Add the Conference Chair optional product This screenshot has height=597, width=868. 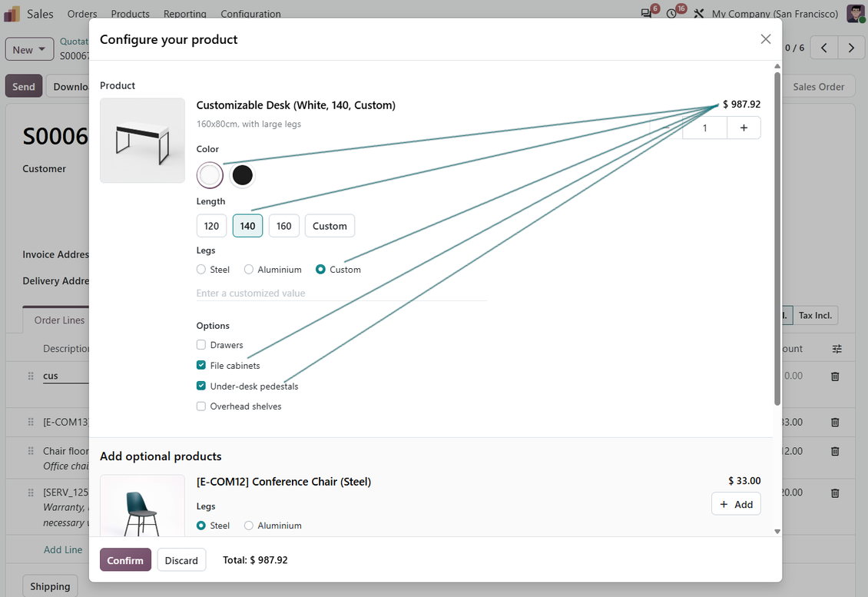[x=736, y=504]
